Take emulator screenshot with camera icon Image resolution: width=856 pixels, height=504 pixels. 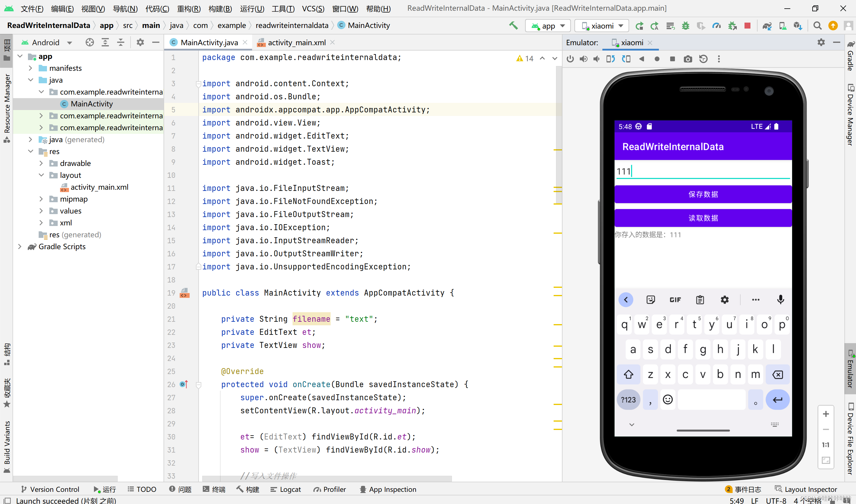(x=687, y=59)
